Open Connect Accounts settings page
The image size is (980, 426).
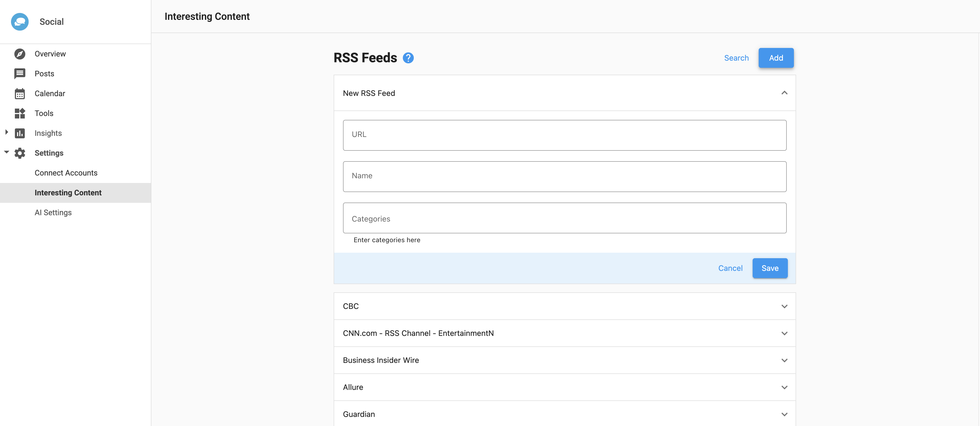pos(66,173)
